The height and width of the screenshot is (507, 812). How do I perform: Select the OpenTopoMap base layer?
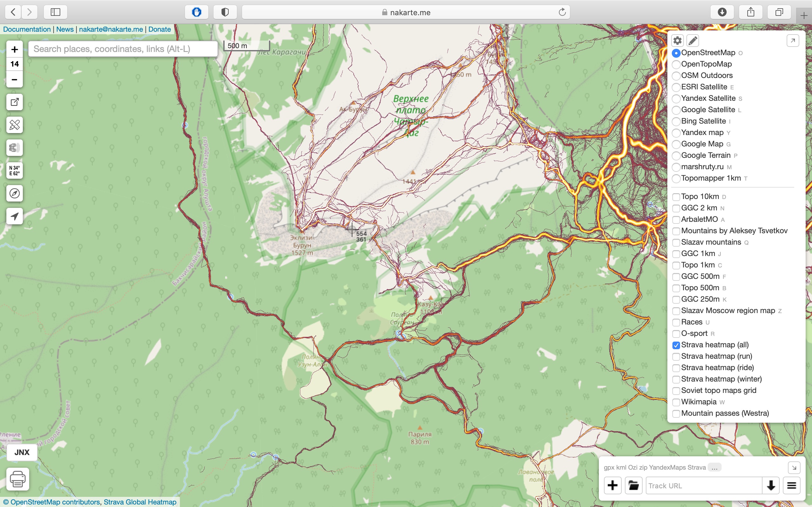click(x=676, y=64)
